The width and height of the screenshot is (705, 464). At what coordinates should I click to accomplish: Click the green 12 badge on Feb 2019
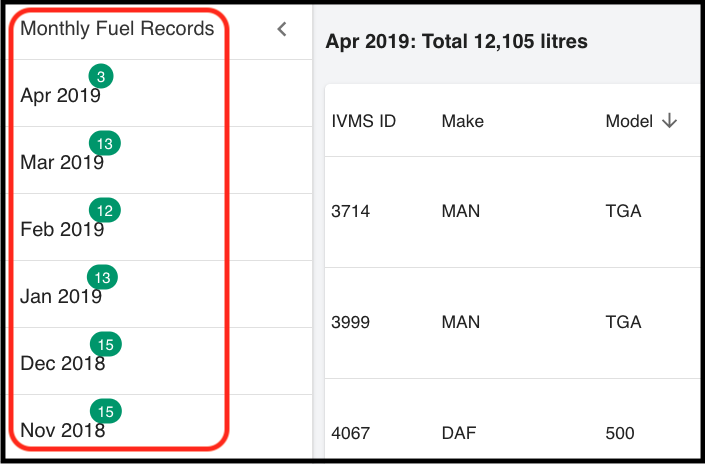(x=105, y=211)
